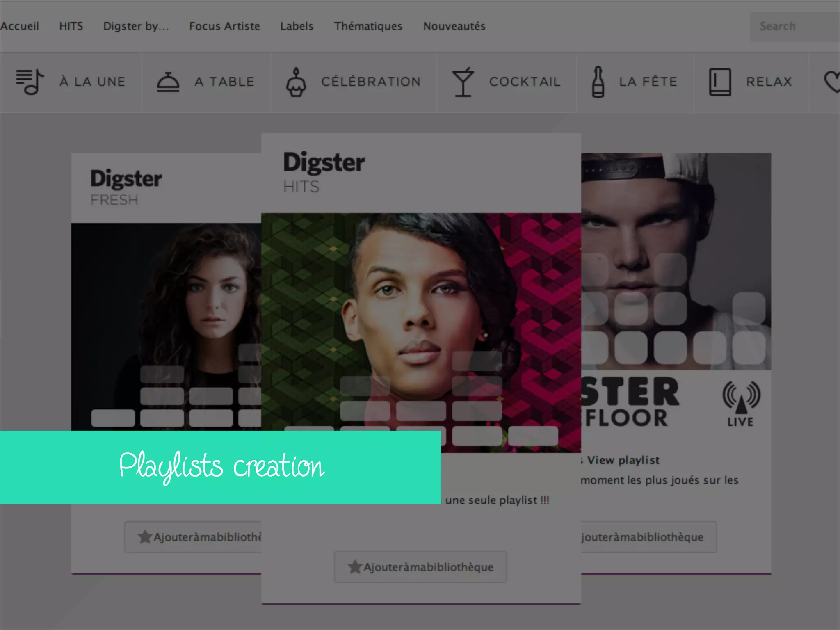840x630 pixels.
Task: Click the serving dish bell icon
Action: coord(168,82)
